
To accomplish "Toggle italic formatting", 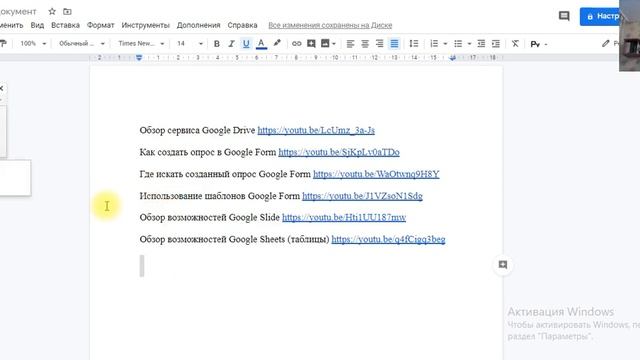I will [231, 44].
